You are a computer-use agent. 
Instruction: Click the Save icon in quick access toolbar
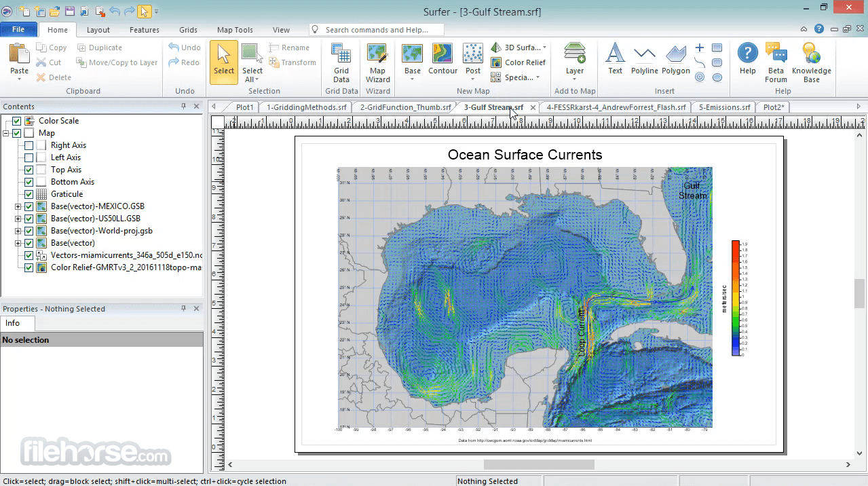pyautogui.click(x=69, y=12)
